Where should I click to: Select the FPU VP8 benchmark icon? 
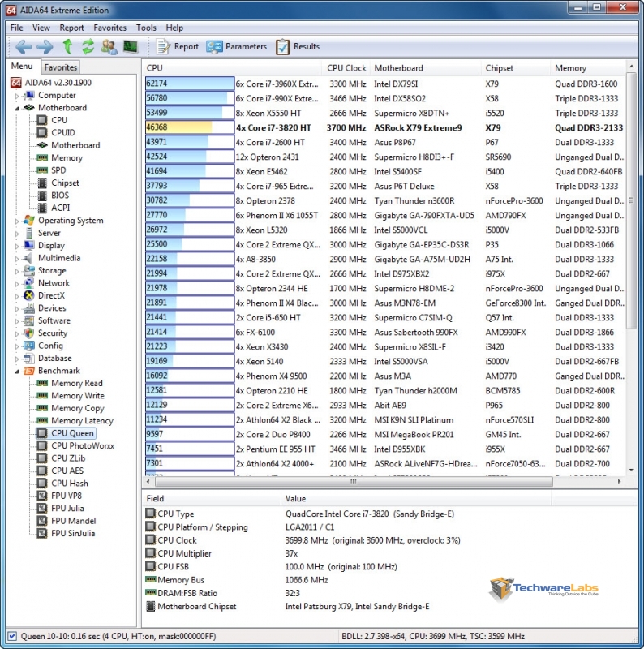[x=42, y=496]
